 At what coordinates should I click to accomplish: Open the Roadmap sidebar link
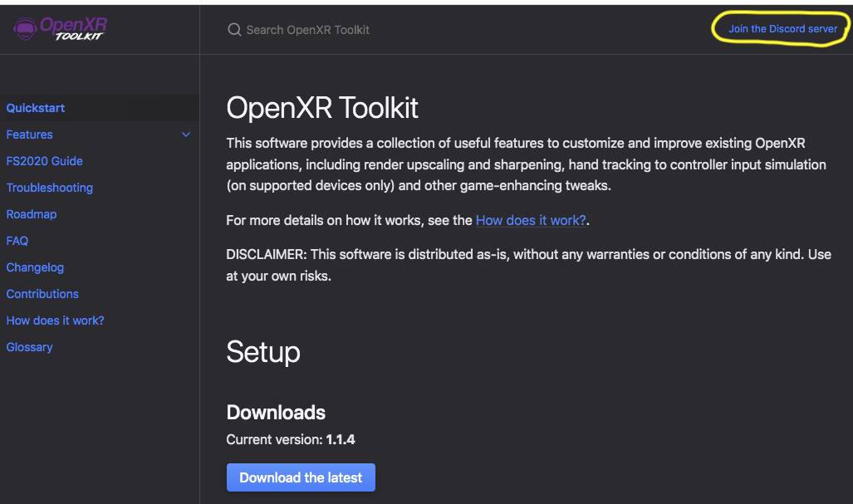[x=32, y=214]
